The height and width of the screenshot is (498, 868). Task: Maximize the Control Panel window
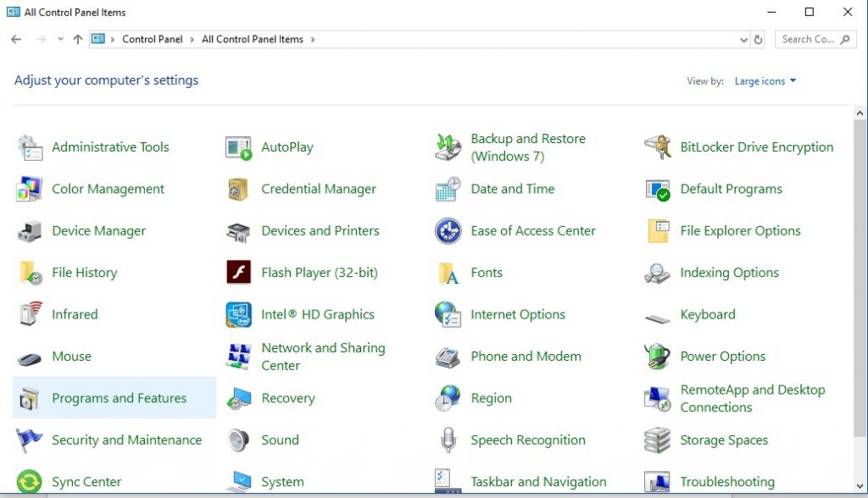810,12
